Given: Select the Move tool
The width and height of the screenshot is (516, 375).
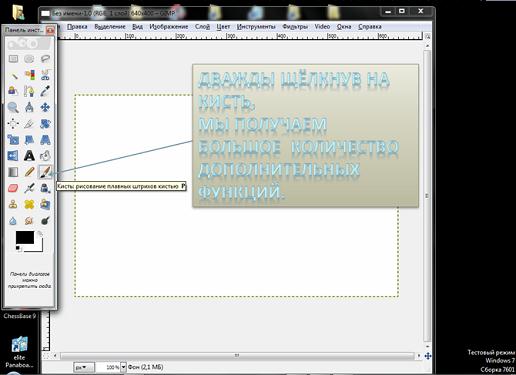Looking at the screenshot, I should [x=45, y=107].
